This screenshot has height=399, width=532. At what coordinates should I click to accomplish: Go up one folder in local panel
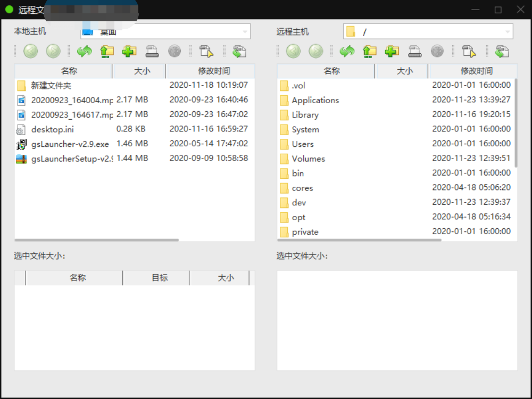[x=107, y=51]
